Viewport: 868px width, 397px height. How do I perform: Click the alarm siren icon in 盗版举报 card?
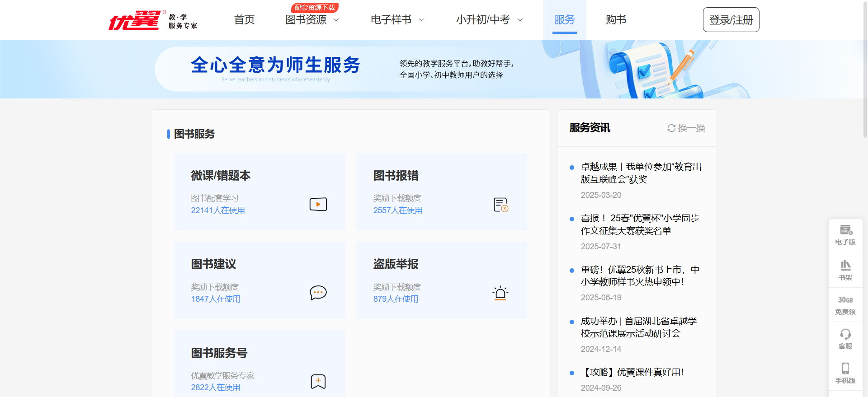pyautogui.click(x=500, y=293)
